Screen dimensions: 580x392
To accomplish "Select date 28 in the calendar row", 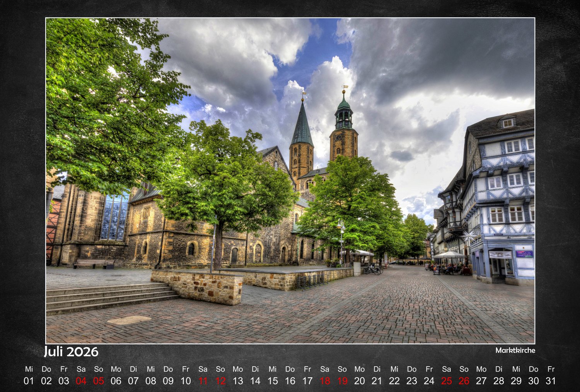I will coord(499,381).
